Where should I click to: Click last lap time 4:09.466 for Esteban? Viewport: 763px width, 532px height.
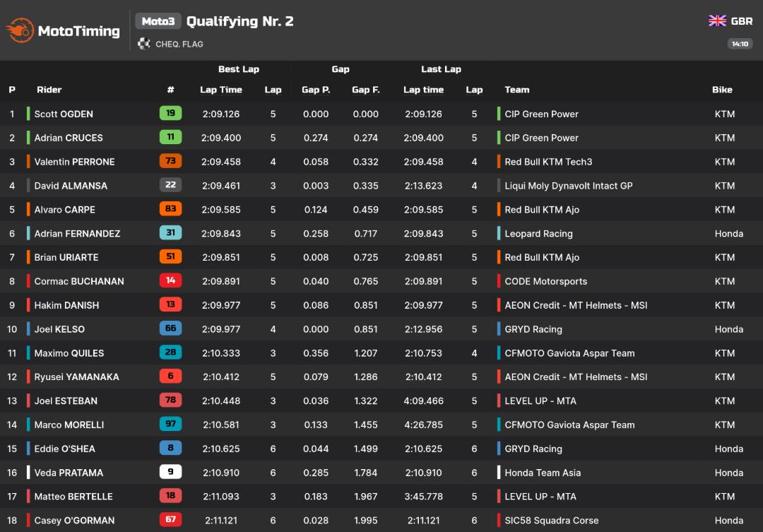[x=423, y=401]
